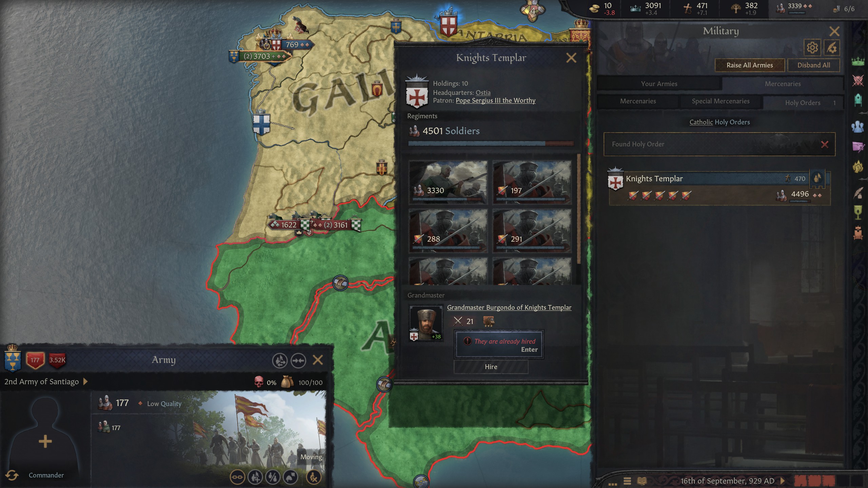This screenshot has width=868, height=488.
Task: Expand the 2nd Army of Santiago arrow
Action: point(85,382)
